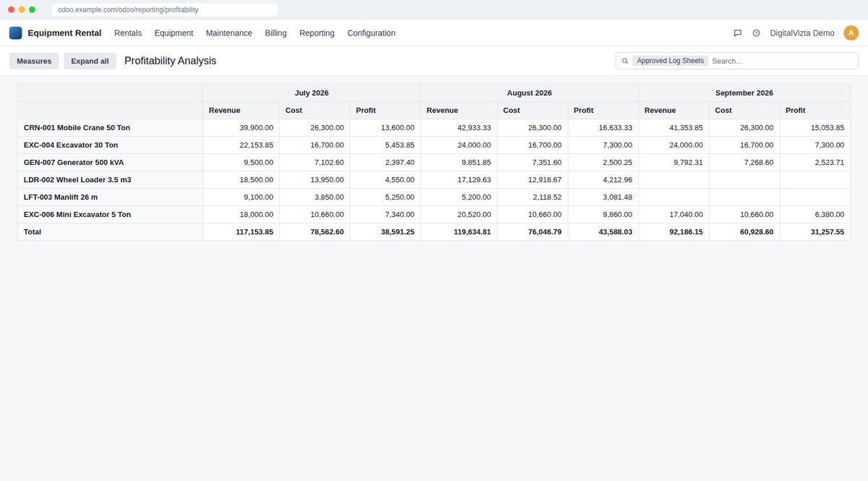Expand the CRN-001 Mobile Crane 50 Ton row
The image size is (868, 481).
(111, 127)
